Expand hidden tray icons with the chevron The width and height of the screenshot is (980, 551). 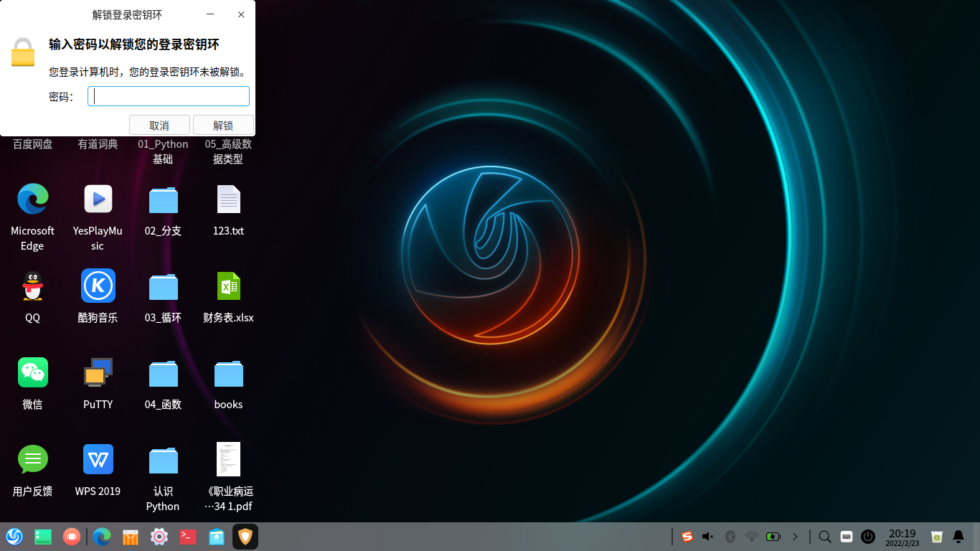click(x=795, y=536)
